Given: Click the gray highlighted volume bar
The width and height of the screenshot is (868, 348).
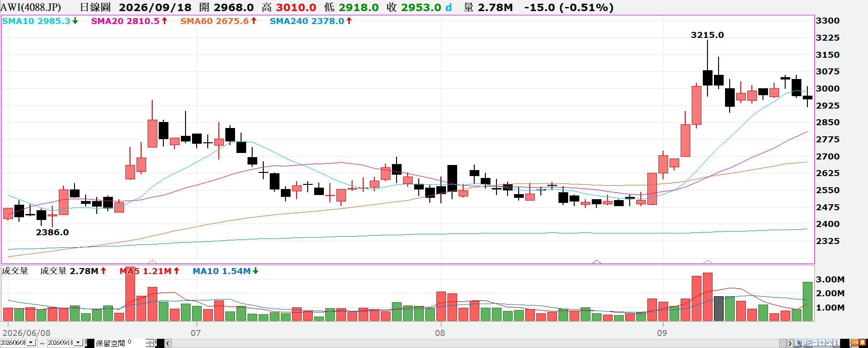Looking at the screenshot, I should click(x=719, y=308).
